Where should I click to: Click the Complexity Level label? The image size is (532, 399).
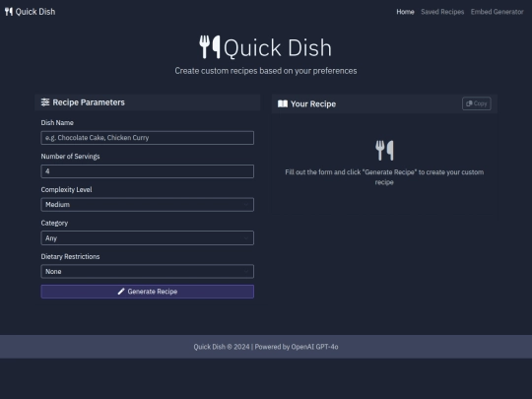click(67, 190)
